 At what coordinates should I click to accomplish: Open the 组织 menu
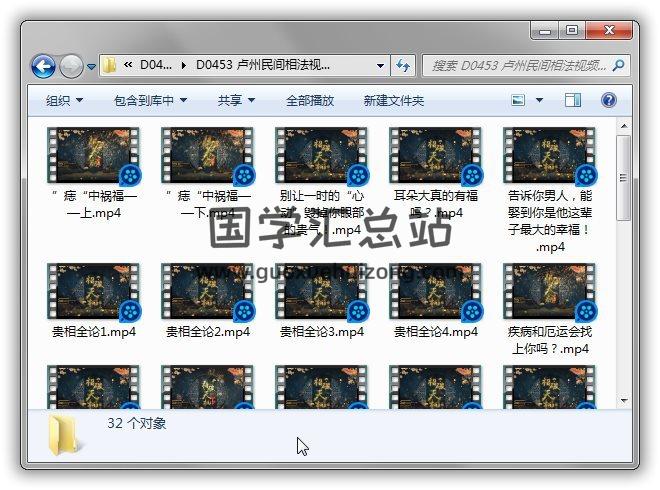[64, 101]
